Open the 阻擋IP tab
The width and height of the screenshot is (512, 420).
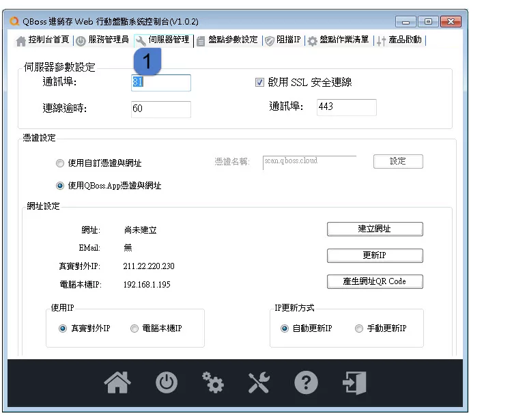283,40
